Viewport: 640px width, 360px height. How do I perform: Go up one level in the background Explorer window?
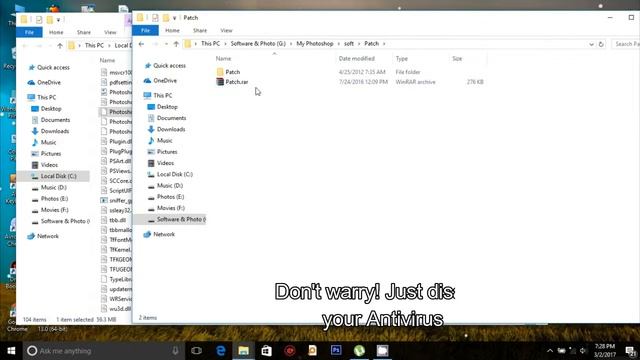point(60,46)
